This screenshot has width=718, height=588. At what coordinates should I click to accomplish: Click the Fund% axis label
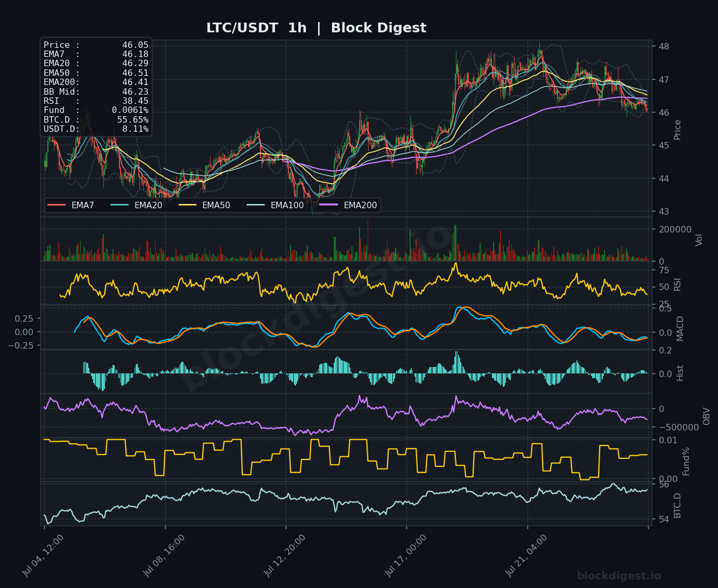pos(686,461)
